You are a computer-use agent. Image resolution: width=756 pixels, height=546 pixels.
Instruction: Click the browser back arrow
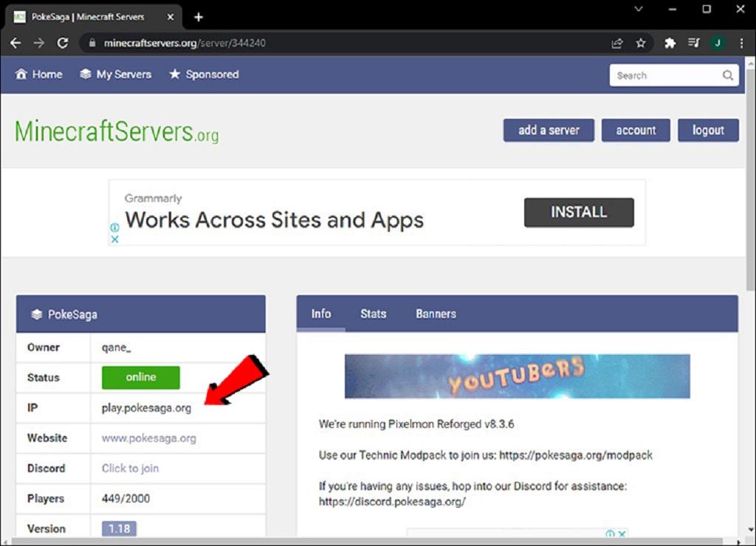16,43
